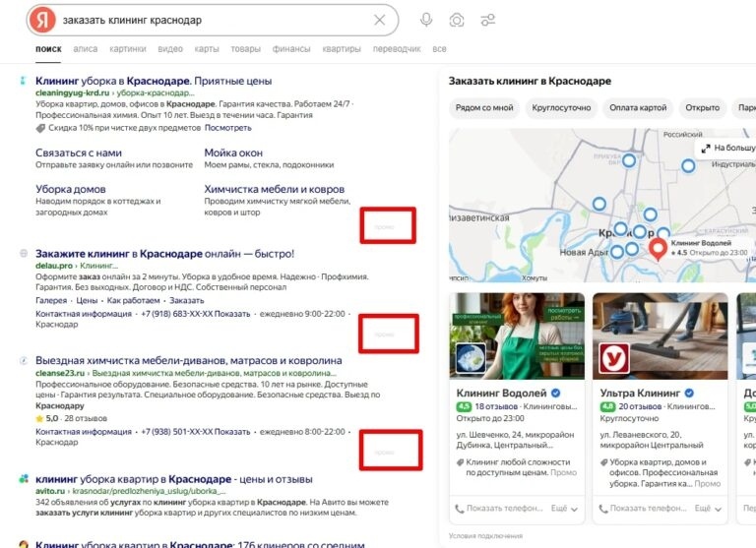Viewport: 756px width, 548px height.
Task: Open '20 отзывов' for Ультра Клининг
Action: click(640, 406)
